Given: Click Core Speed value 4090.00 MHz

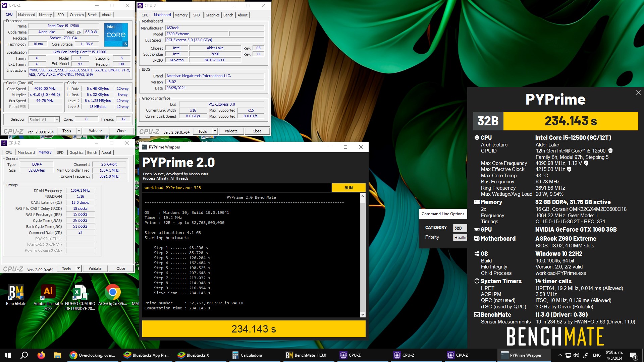Looking at the screenshot, I should coord(45,89).
